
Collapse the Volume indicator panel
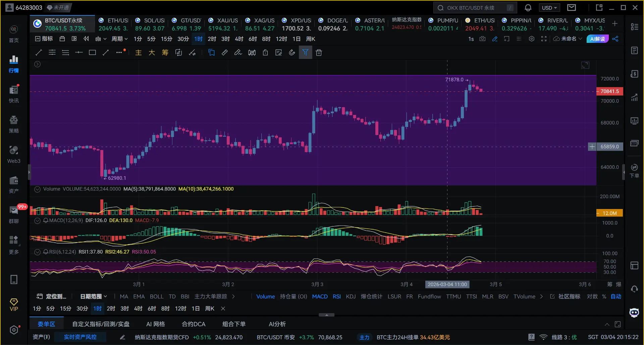38,189
